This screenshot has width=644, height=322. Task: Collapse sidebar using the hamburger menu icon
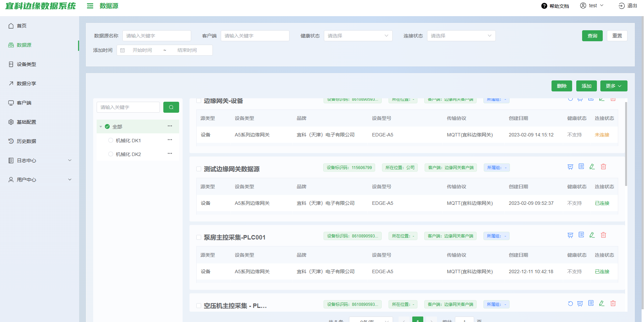(x=90, y=6)
